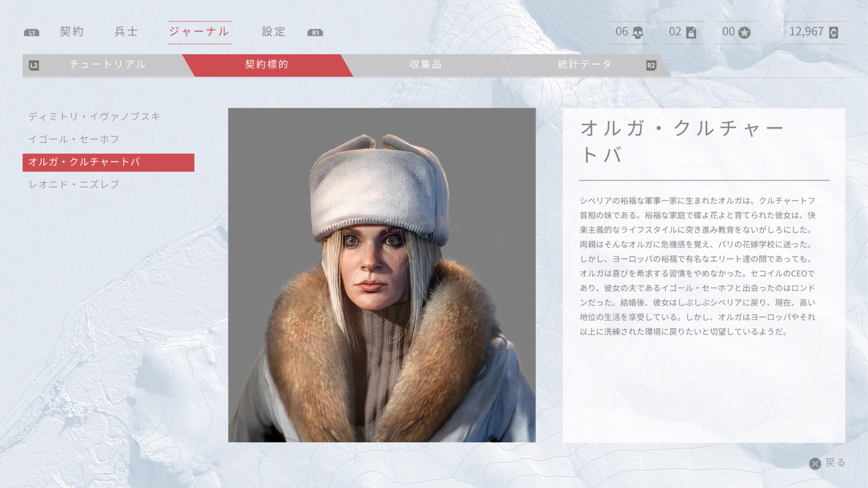Switch to the 統計データ tab
The height and width of the screenshot is (488, 868).
tap(585, 65)
